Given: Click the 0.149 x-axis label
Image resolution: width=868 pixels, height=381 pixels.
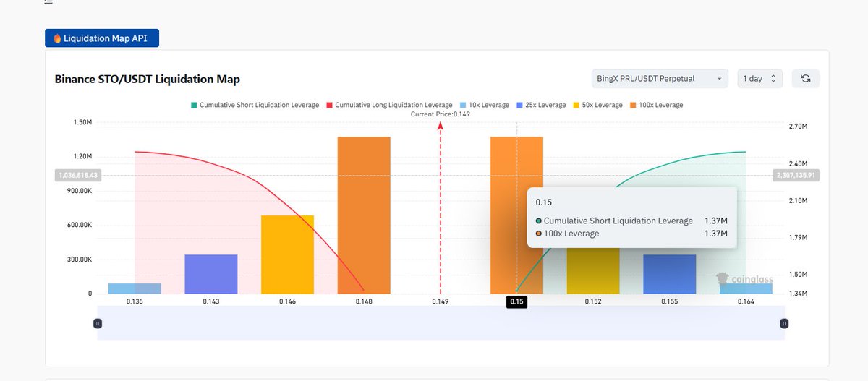Looking at the screenshot, I should [441, 301].
